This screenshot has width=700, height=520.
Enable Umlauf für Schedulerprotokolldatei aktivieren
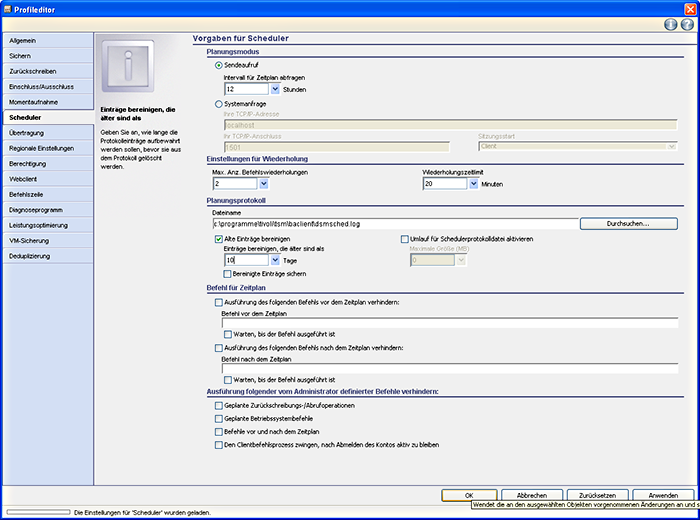(405, 240)
